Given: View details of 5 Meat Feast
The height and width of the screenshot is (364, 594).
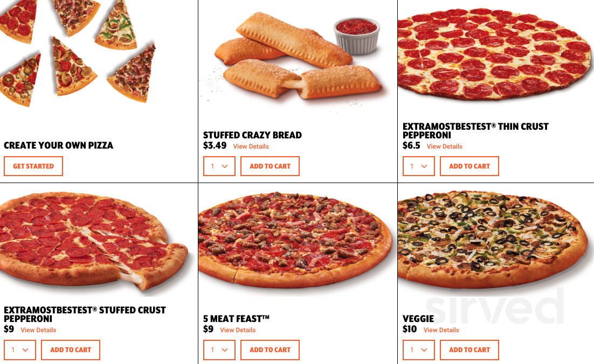Looking at the screenshot, I should click(238, 330).
